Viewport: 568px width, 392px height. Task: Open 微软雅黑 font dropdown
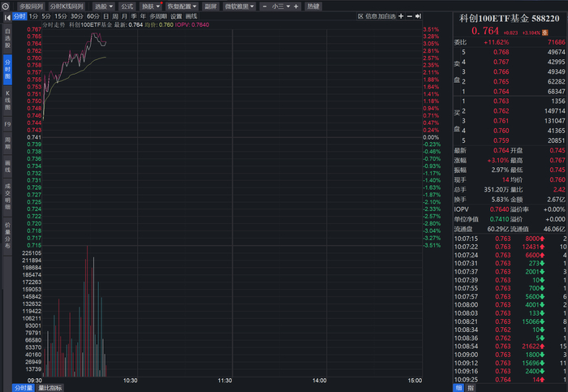[x=239, y=6]
